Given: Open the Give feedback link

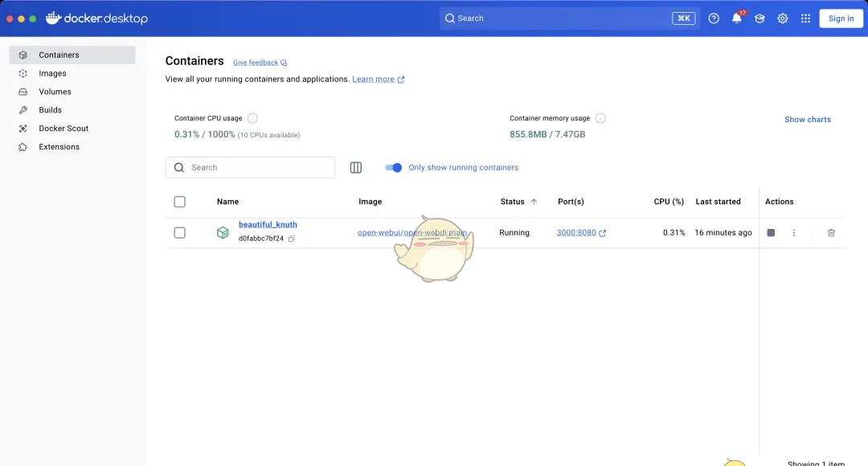Looking at the screenshot, I should [256, 63].
